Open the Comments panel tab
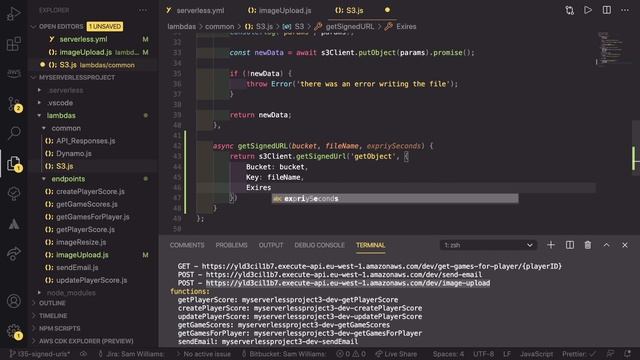 187,245
